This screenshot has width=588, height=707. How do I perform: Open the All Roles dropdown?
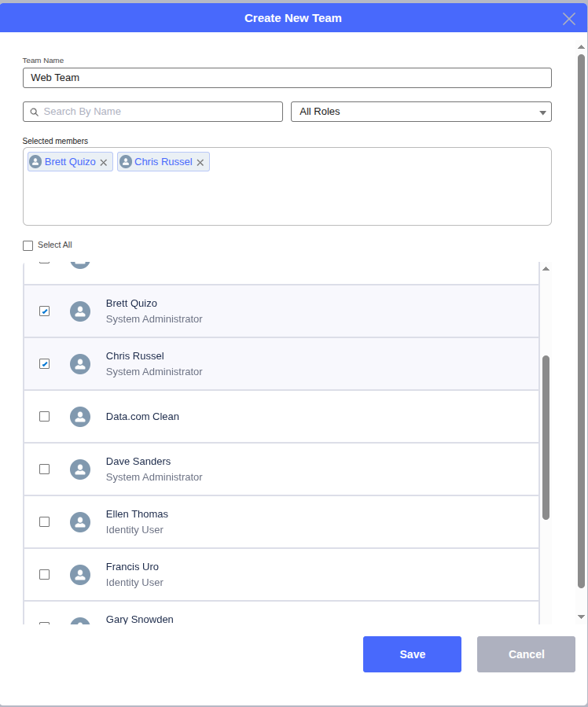click(x=421, y=112)
